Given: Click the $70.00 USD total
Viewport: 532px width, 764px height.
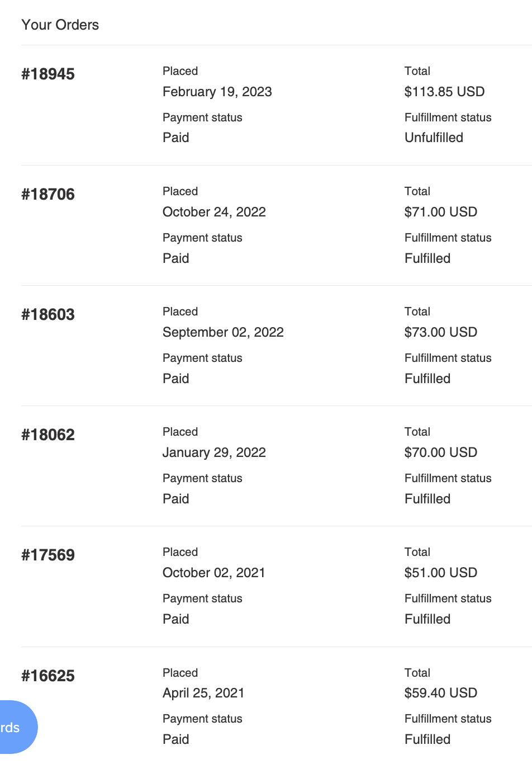Looking at the screenshot, I should coord(441,452).
